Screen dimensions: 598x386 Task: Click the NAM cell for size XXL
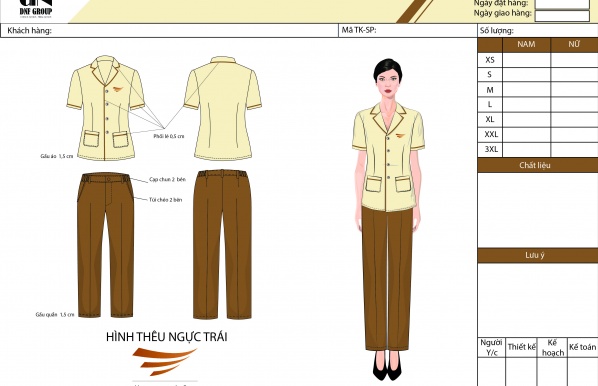526,134
